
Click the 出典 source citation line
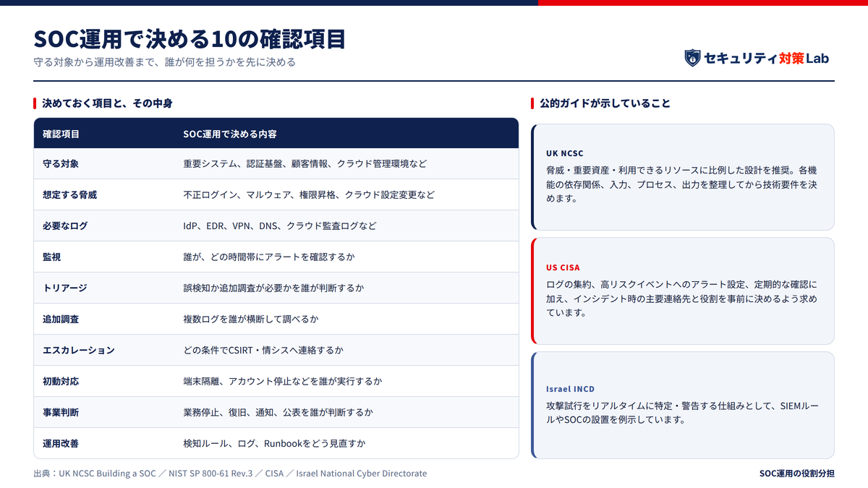(230, 474)
